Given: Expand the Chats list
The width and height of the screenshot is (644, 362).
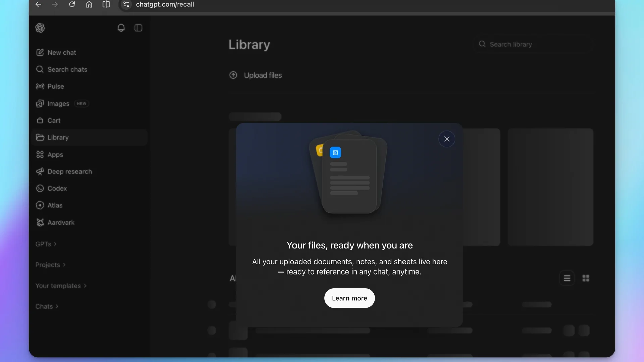Looking at the screenshot, I should [x=47, y=306].
